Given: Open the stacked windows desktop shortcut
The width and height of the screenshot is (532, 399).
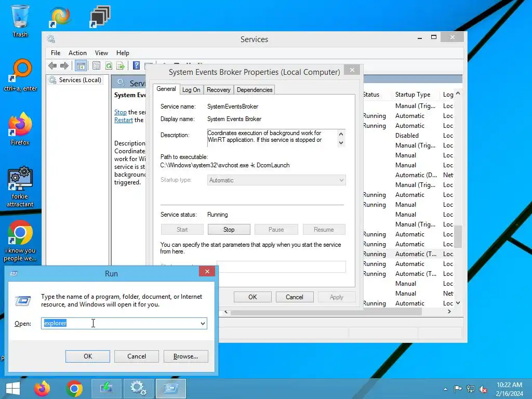Looking at the screenshot, I should pos(100,17).
